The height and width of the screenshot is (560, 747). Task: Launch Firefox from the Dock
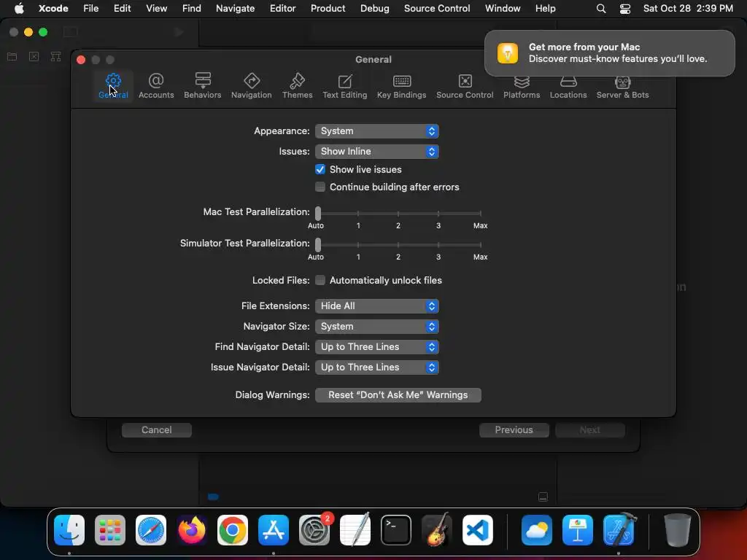tap(192, 530)
